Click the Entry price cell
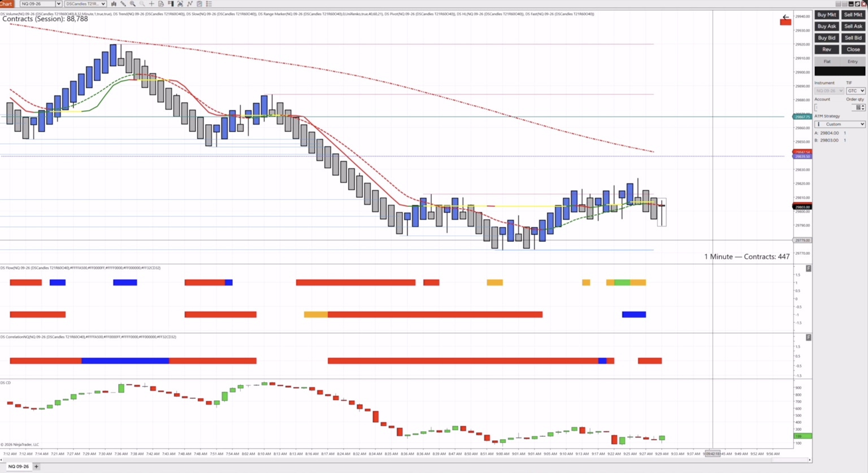 pyautogui.click(x=853, y=62)
